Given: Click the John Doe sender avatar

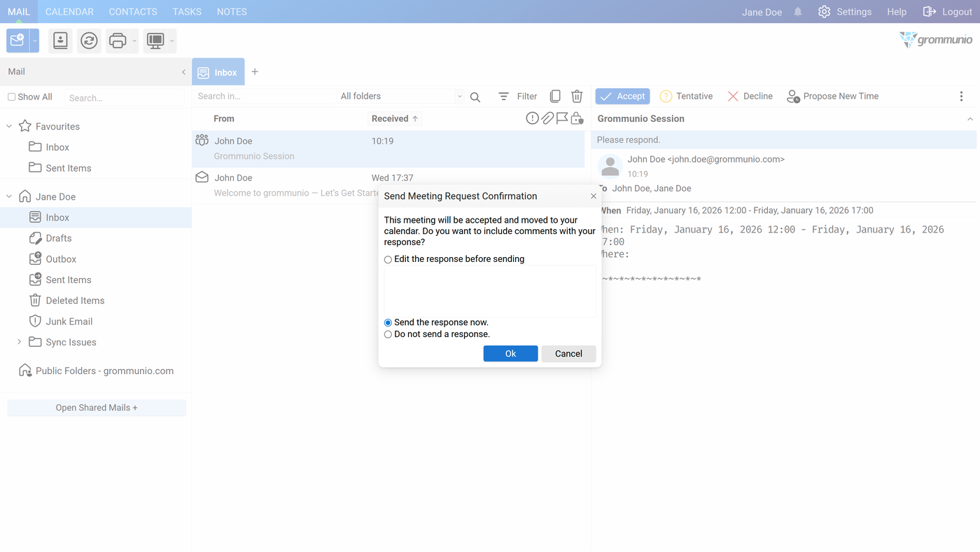Looking at the screenshot, I should [x=610, y=166].
